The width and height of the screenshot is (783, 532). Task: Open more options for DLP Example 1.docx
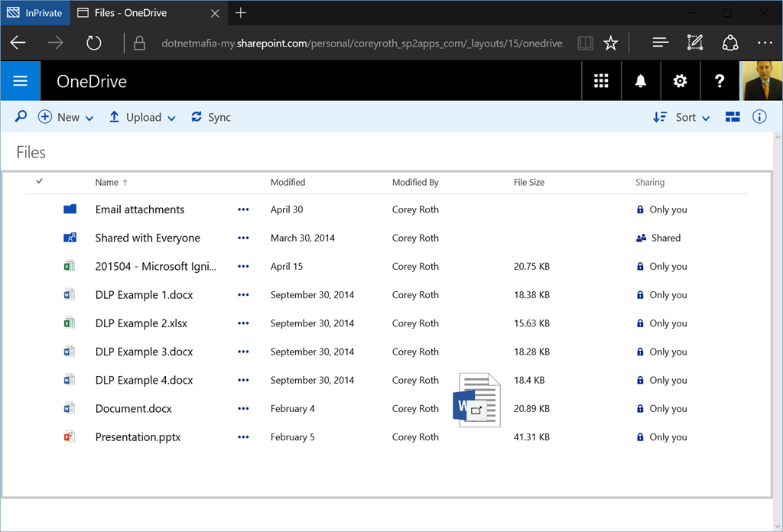tap(243, 295)
